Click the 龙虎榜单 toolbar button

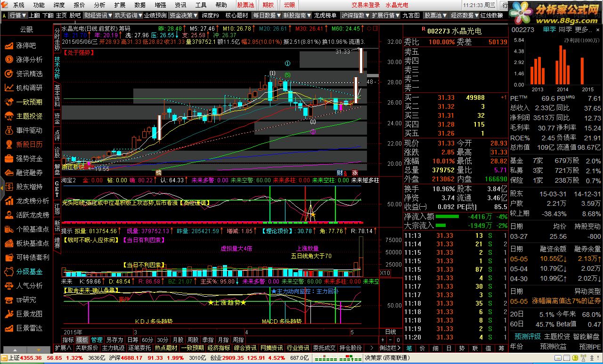click(x=326, y=15)
